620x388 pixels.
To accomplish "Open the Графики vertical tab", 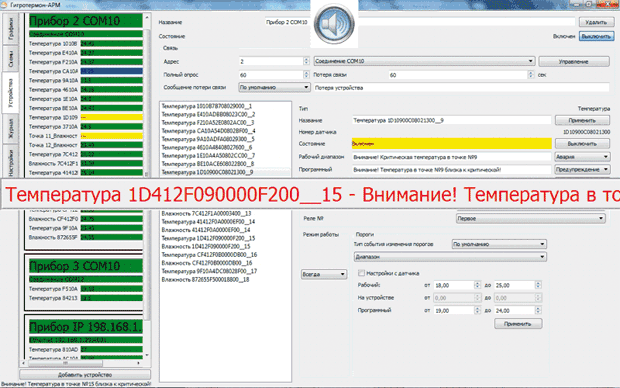I will point(10,29).
